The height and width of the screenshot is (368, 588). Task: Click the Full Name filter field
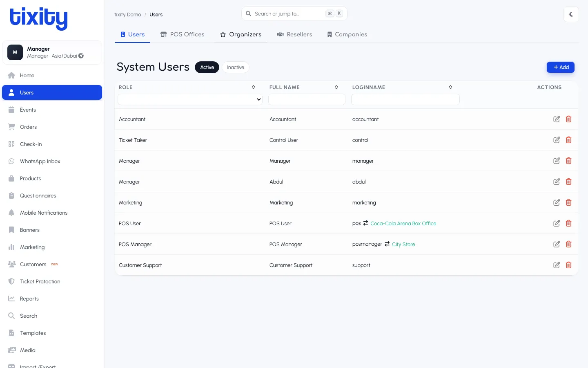click(x=307, y=99)
